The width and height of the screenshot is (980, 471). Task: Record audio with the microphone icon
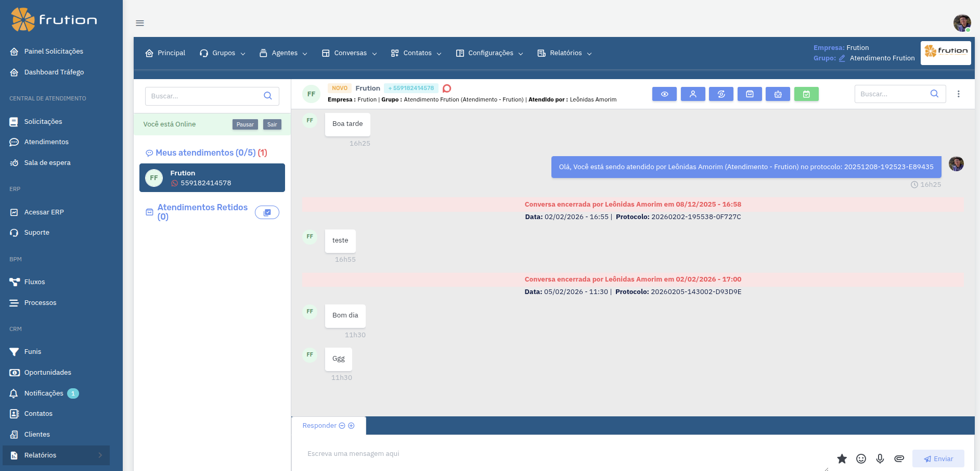[x=880, y=459]
